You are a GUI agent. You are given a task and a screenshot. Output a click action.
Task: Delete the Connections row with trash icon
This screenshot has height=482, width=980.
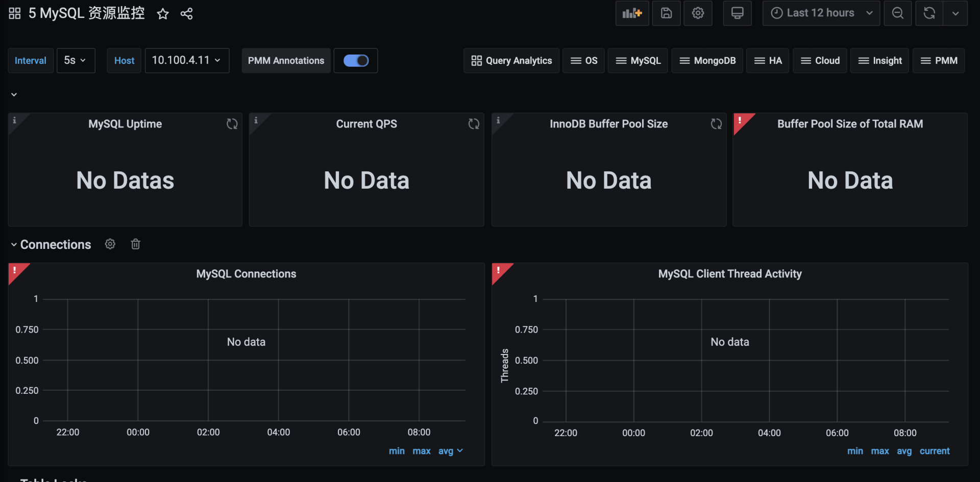[135, 244]
